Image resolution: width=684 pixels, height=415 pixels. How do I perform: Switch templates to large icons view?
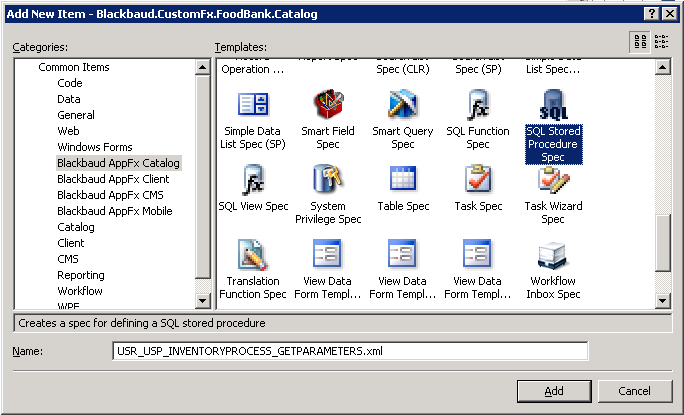coord(639,41)
